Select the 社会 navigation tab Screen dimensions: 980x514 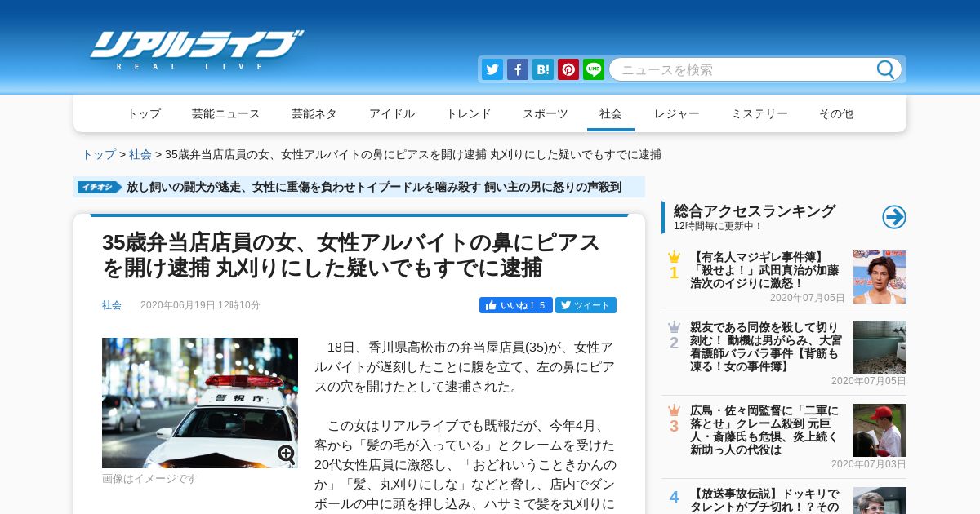611,113
